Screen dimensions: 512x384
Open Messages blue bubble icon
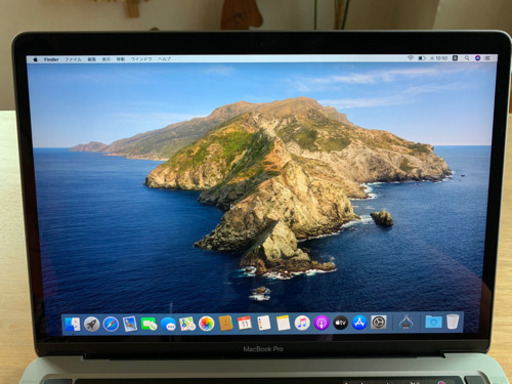(x=168, y=324)
